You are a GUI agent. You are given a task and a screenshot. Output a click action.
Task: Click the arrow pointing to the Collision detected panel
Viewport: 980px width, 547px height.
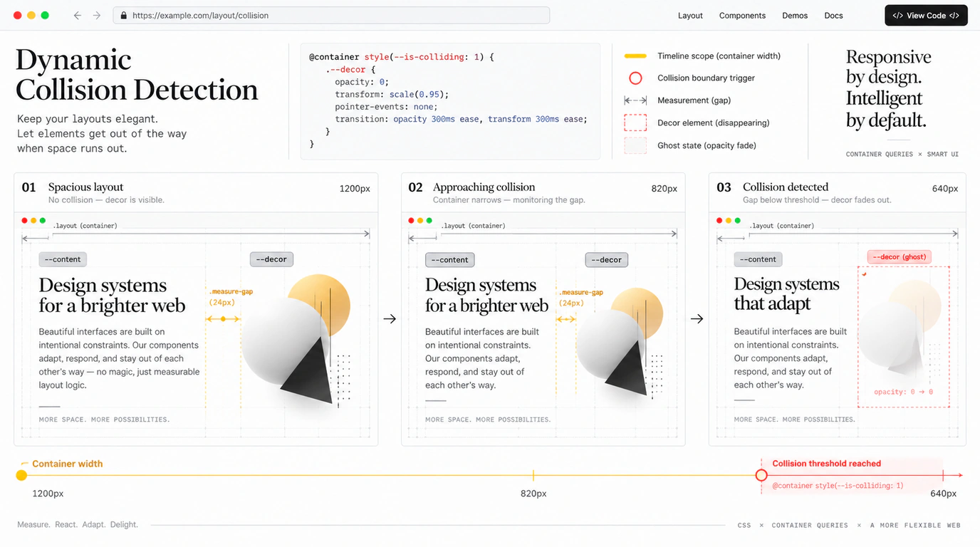pos(697,318)
